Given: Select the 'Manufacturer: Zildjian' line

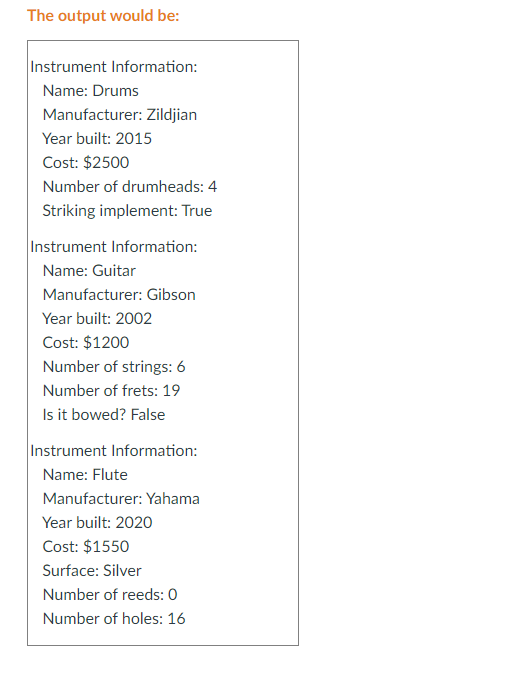Looking at the screenshot, I should 120,115.
